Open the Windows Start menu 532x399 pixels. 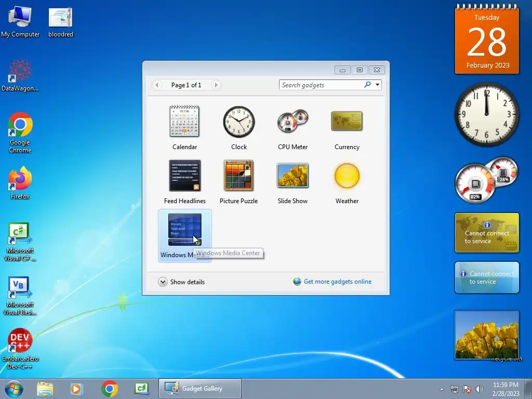coord(14,389)
